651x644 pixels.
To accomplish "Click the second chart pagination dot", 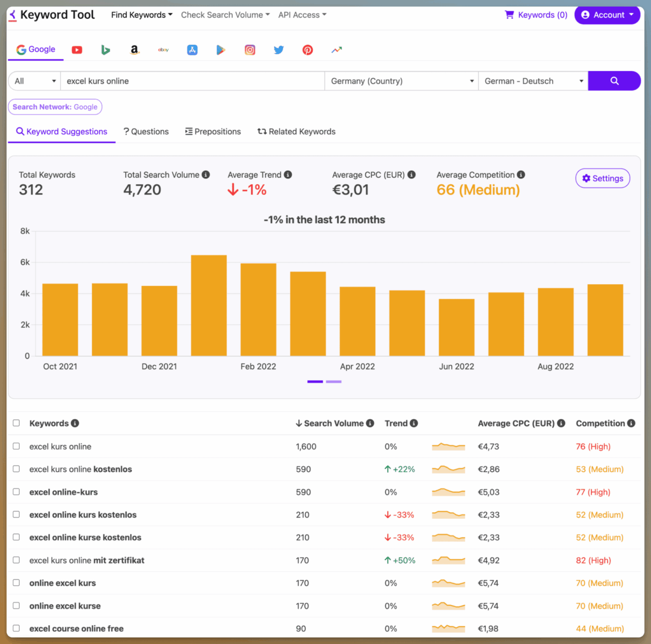I will pos(334,381).
